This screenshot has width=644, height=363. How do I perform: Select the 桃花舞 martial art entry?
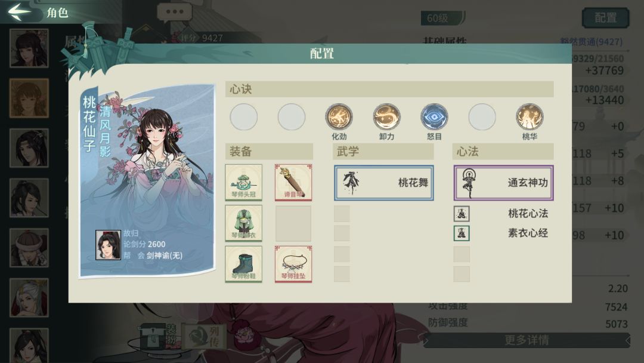pos(383,183)
